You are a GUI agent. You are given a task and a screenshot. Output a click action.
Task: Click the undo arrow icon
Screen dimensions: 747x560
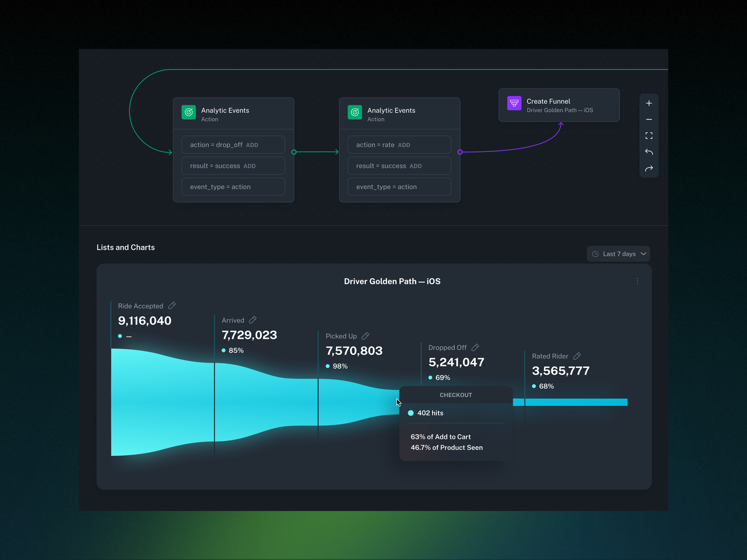[x=649, y=152]
